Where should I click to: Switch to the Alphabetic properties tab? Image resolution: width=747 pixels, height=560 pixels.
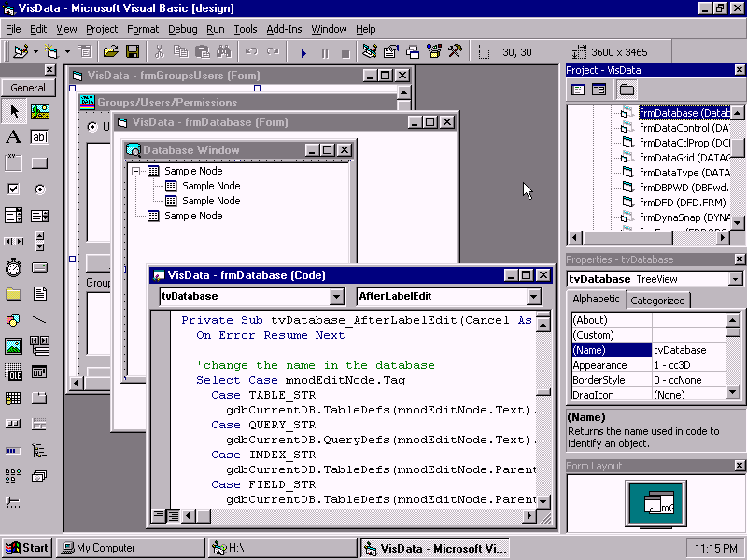click(x=596, y=299)
